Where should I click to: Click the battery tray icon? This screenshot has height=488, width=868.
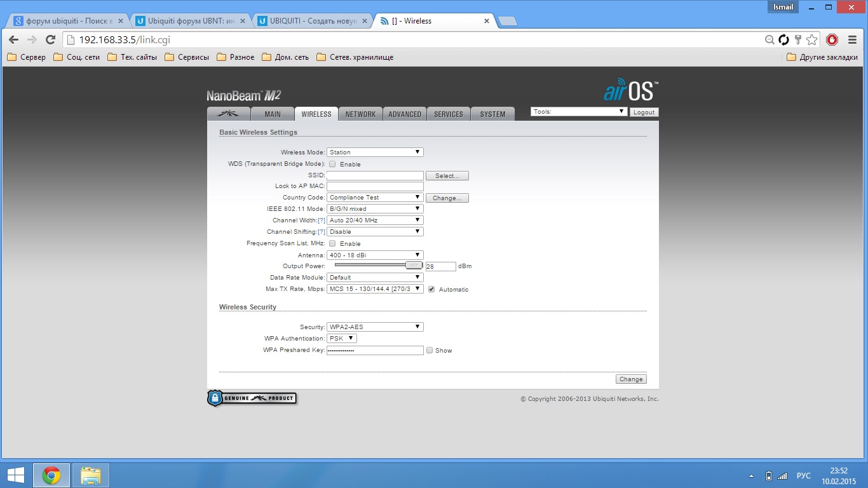(x=768, y=476)
